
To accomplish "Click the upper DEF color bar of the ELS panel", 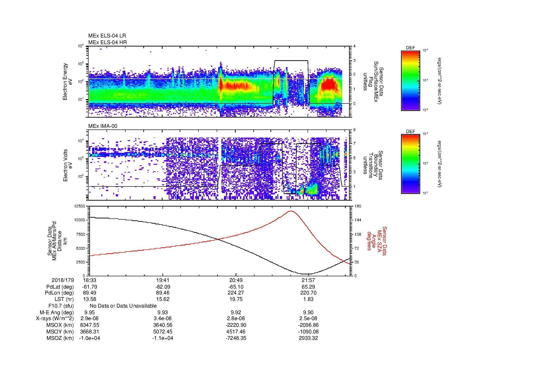I will point(410,80).
